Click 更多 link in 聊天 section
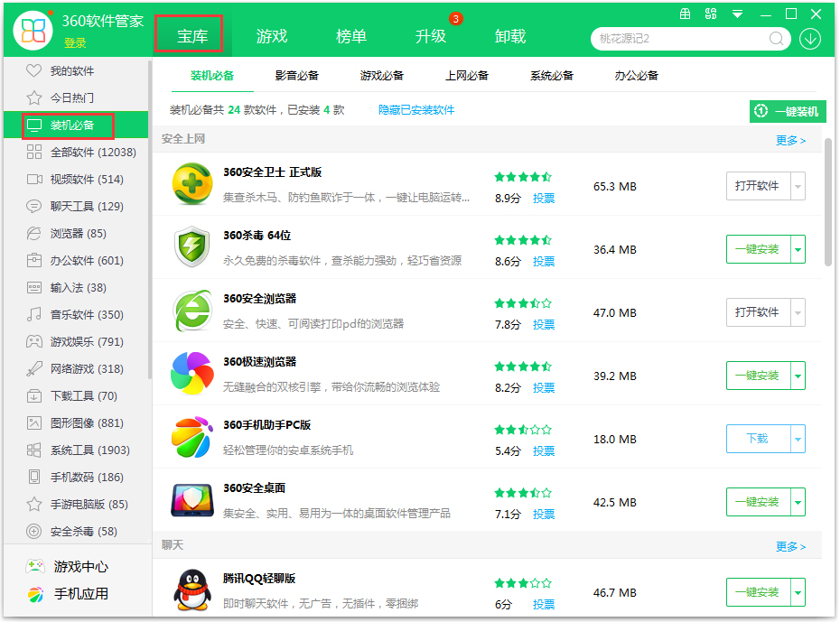The width and height of the screenshot is (840, 622). tap(790, 546)
